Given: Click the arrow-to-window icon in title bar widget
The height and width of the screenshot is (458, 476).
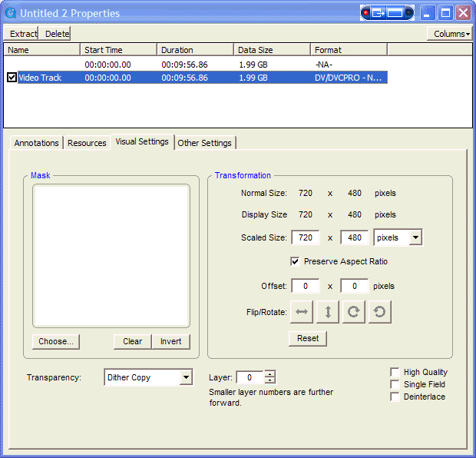Looking at the screenshot, I should tap(378, 13).
